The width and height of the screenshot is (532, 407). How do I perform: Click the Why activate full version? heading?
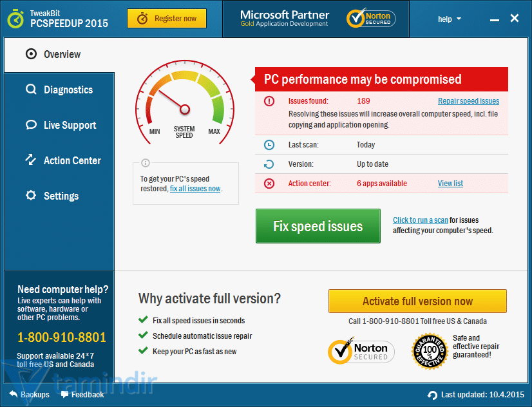tap(209, 299)
